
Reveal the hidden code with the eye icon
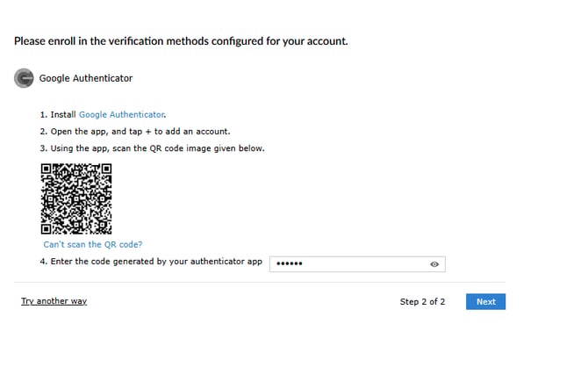click(x=434, y=264)
